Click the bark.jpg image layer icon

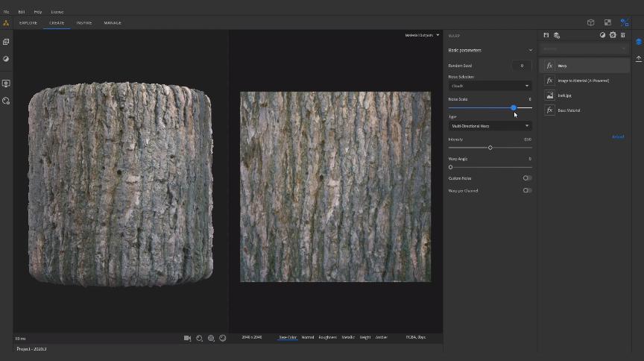549,95
